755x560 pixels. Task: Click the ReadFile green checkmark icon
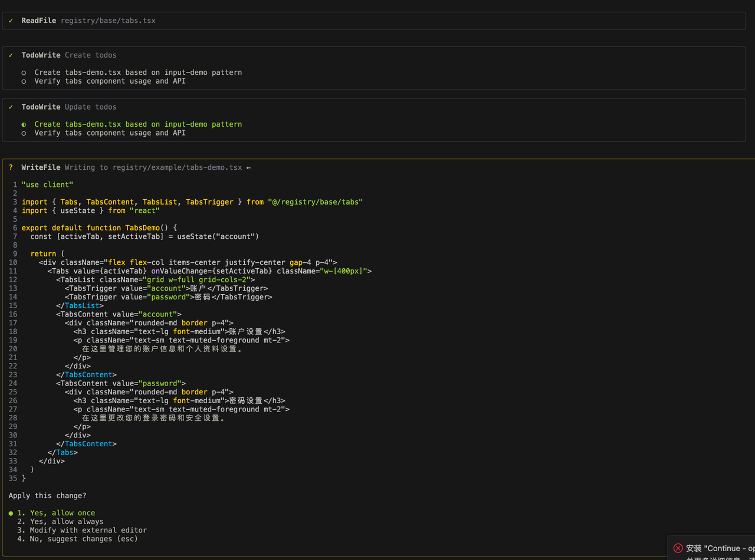tap(11, 21)
